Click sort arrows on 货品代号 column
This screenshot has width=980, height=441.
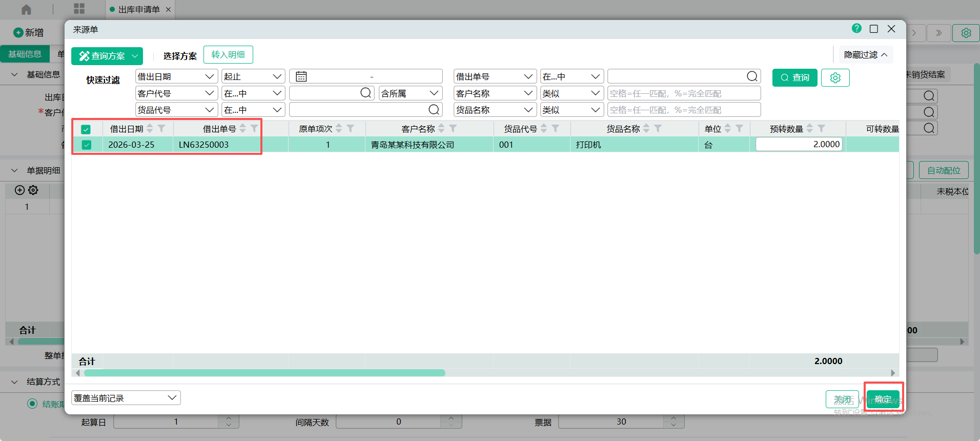(x=544, y=129)
